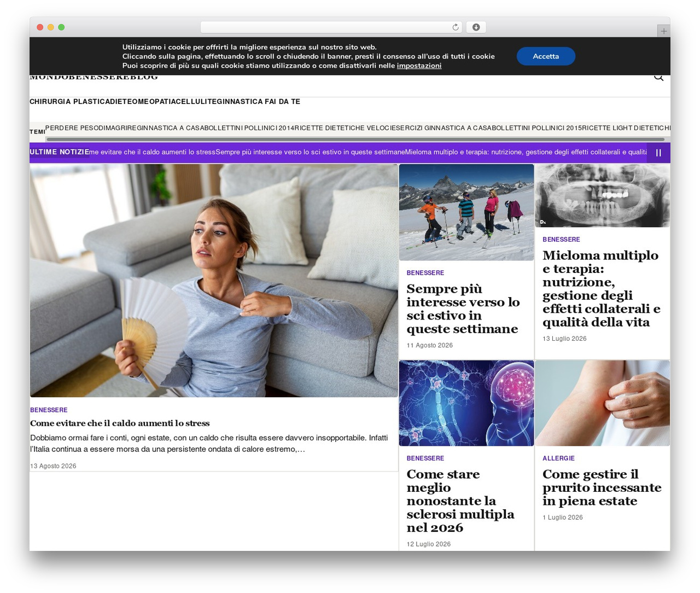Open the browser downloads icon
Viewport: 700px width, 593px height.
pyautogui.click(x=476, y=27)
